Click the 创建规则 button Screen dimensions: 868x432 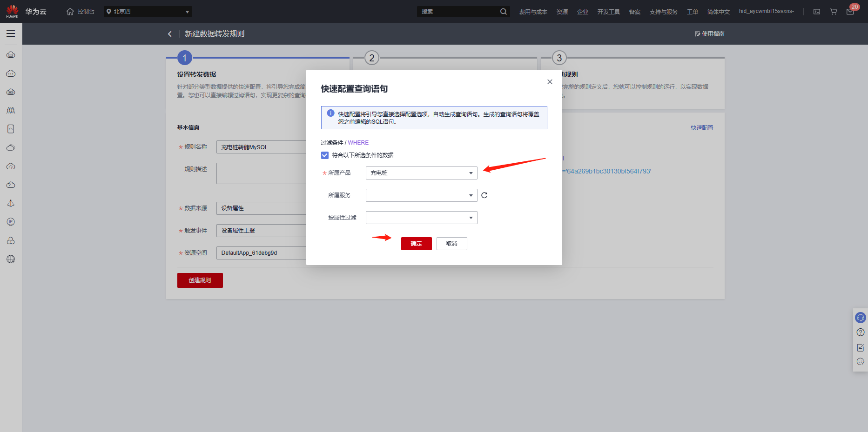[200, 280]
